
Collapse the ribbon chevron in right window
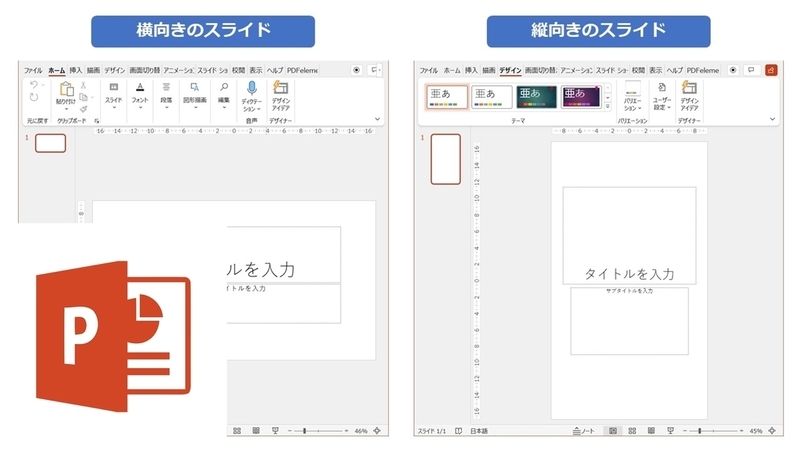(772, 119)
